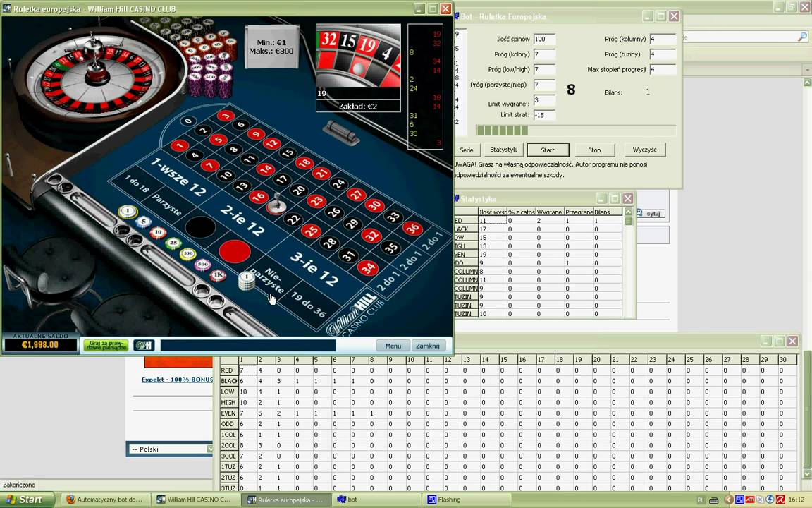Select the 10 euro chip
The height and width of the screenshot is (508, 812).
click(158, 232)
